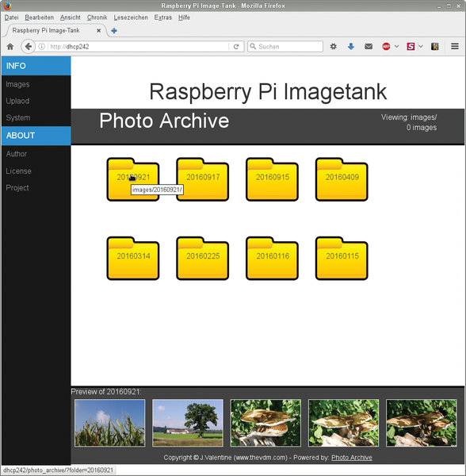This screenshot has height=476, width=466.
Task: Click the '0 images' count text
Action: (422, 128)
